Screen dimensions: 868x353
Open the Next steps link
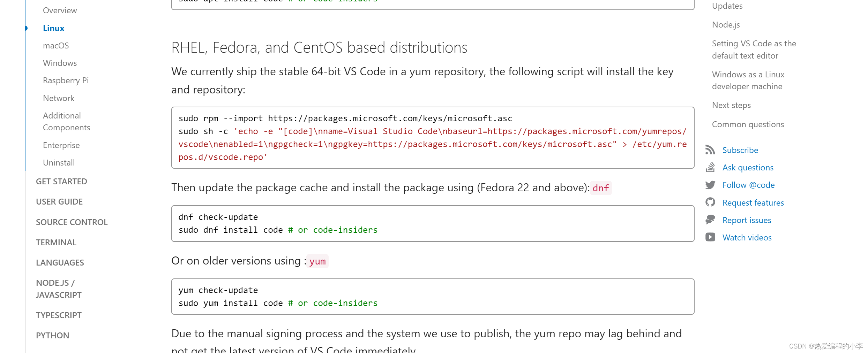731,105
